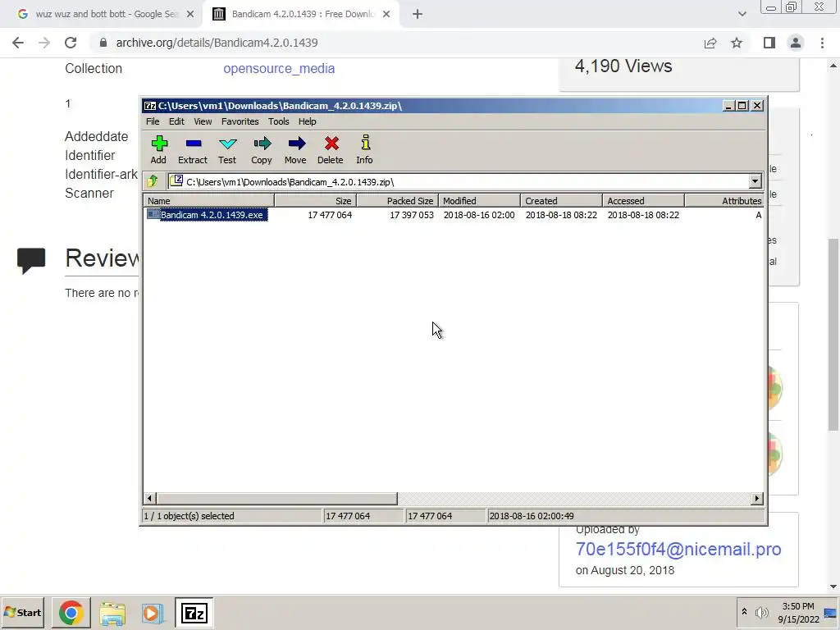The height and width of the screenshot is (630, 840).
Task: Click the status bar timestamp 2018-08-16 02:00:49
Action: pyautogui.click(x=532, y=516)
